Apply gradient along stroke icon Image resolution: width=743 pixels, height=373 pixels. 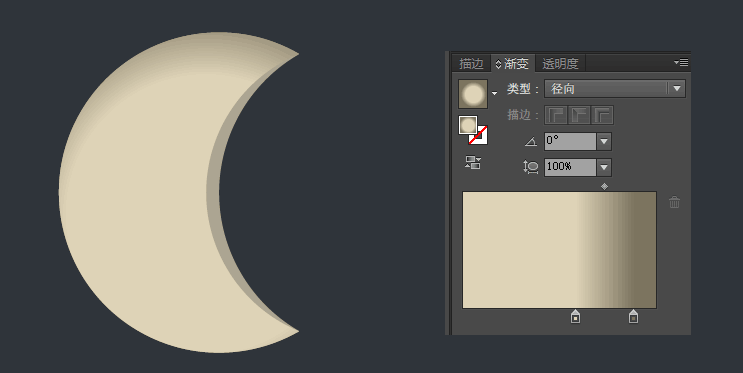coord(579,115)
